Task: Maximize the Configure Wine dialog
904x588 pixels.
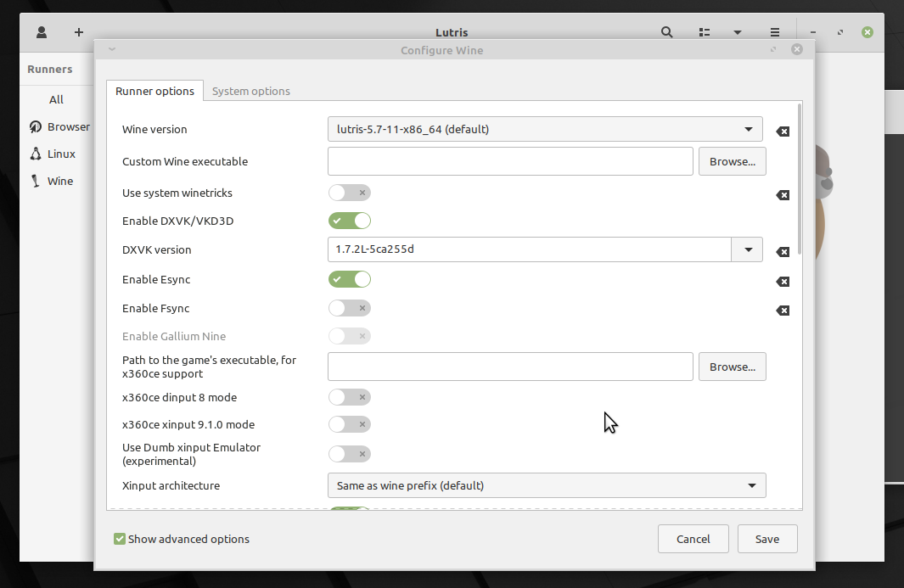Action: click(x=773, y=49)
